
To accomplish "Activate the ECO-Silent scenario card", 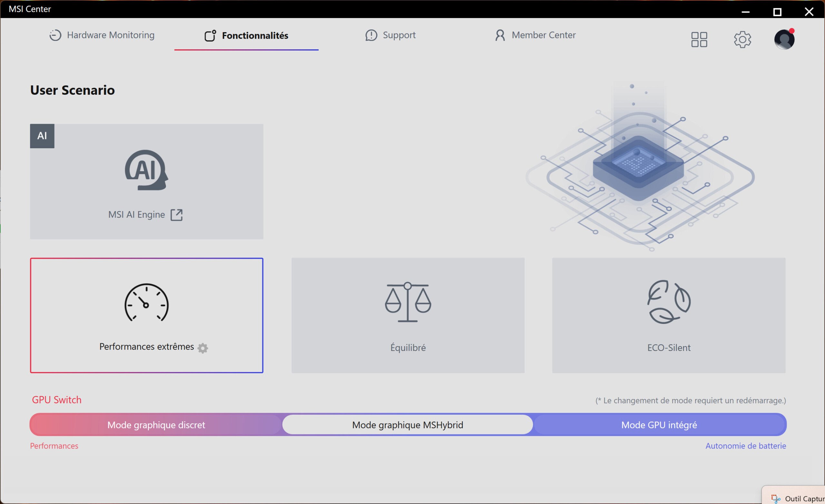I will (x=668, y=348).
